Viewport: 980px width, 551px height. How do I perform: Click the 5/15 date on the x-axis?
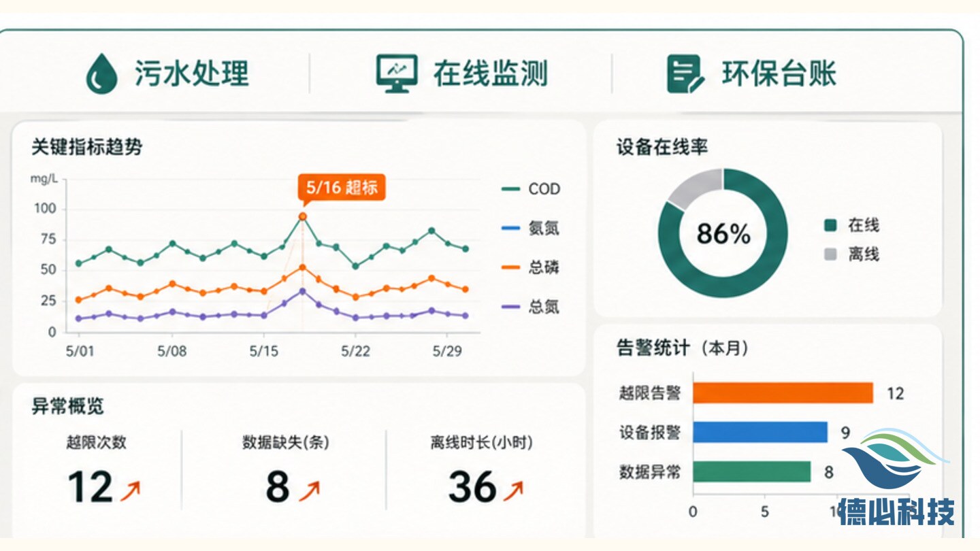264,351
